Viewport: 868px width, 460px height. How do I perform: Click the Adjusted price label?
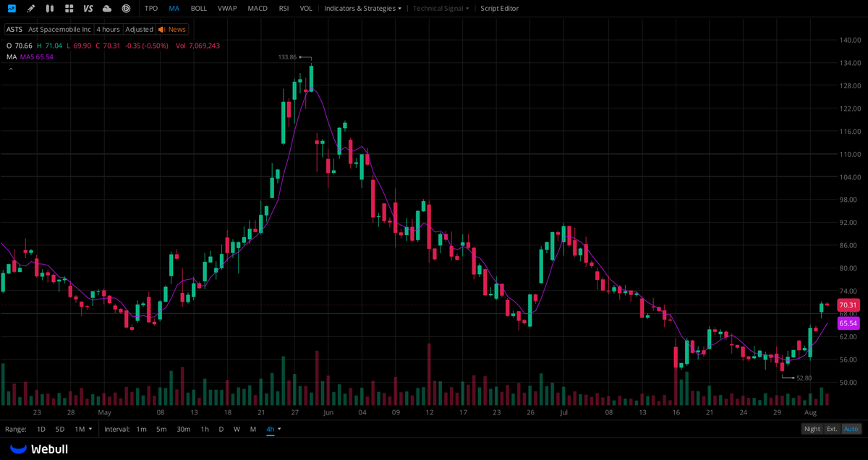139,30
